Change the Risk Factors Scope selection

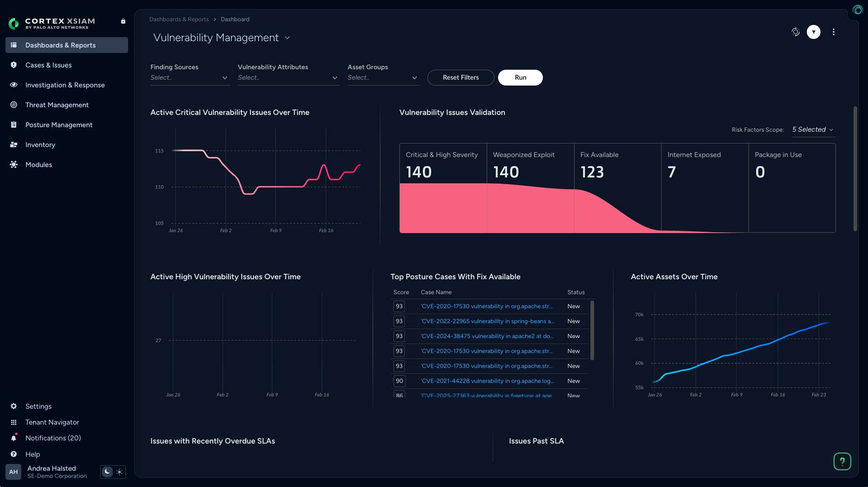click(812, 130)
